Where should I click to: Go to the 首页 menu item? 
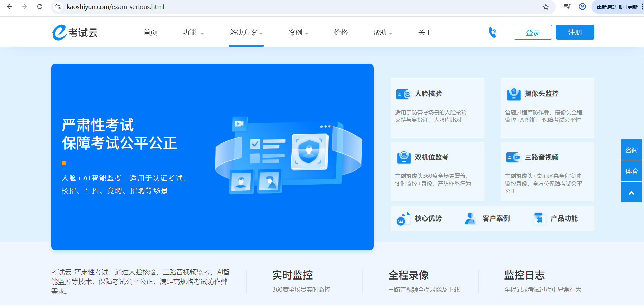[x=150, y=33]
